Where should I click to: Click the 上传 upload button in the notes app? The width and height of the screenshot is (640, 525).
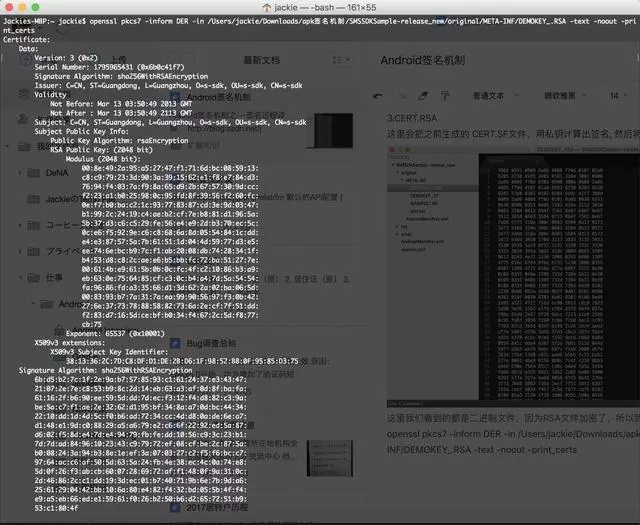119,60
